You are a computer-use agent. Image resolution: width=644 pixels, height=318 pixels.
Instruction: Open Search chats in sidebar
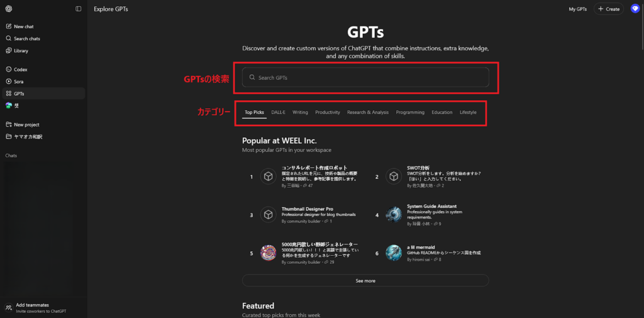(43, 38)
